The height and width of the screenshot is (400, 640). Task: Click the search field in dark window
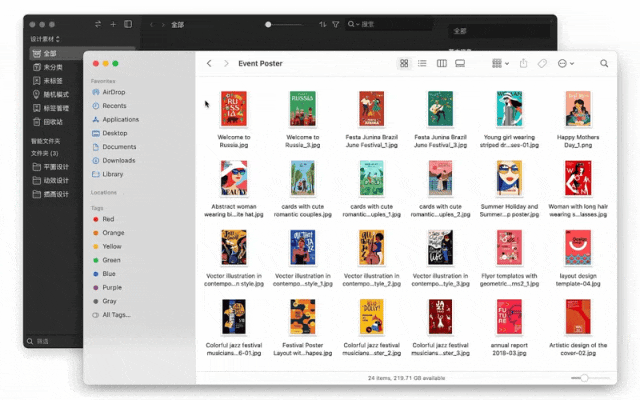pyautogui.click(x=389, y=24)
